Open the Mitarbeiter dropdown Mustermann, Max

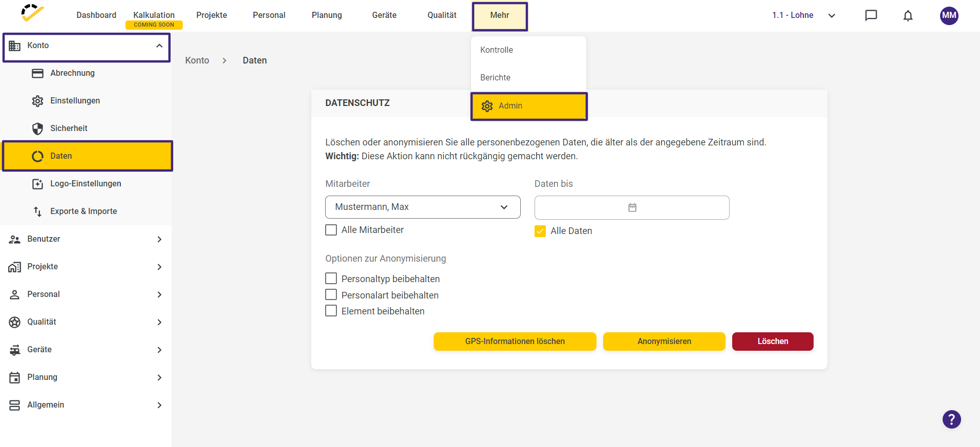coord(423,207)
